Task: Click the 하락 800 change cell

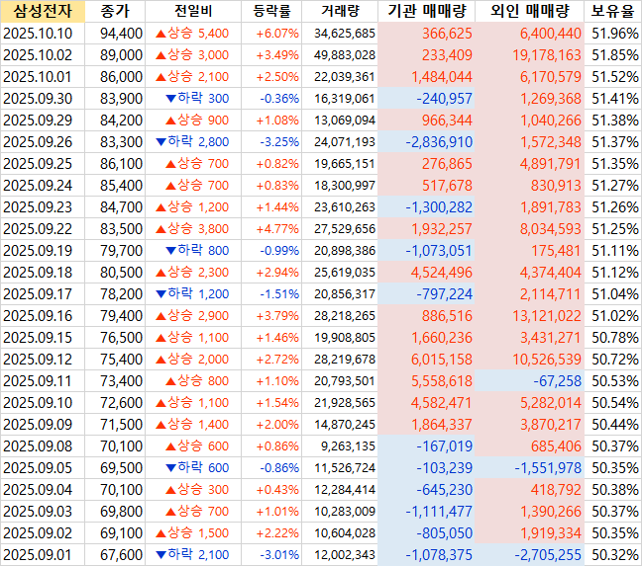Action: click(193, 250)
